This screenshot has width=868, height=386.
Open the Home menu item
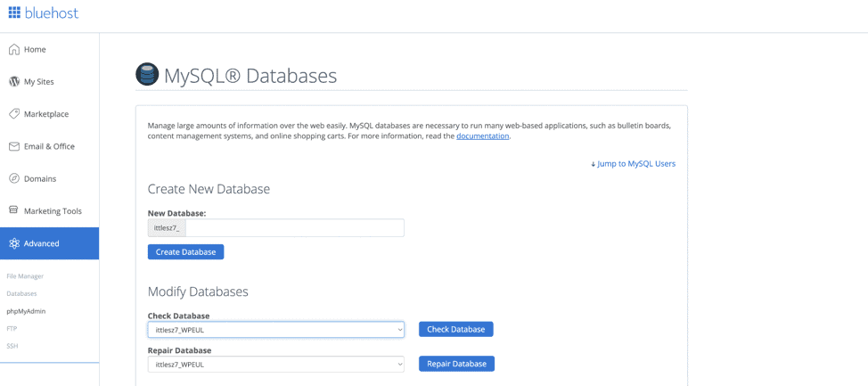49,49
